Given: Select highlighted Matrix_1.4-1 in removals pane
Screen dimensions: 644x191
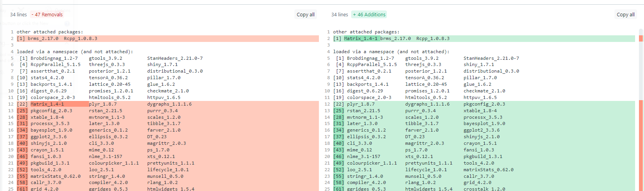Looking at the screenshot, I should (x=47, y=104).
